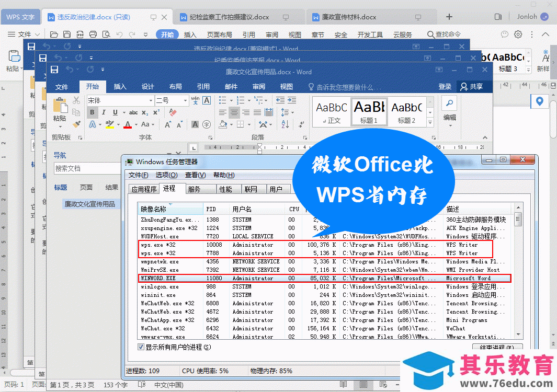Click the Underline button in Word ribbon
557x392 pixels.
pyautogui.click(x=115, y=112)
